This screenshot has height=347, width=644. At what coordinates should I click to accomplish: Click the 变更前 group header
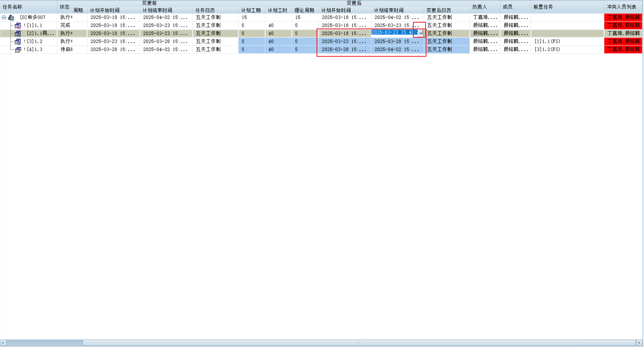coord(149,3)
